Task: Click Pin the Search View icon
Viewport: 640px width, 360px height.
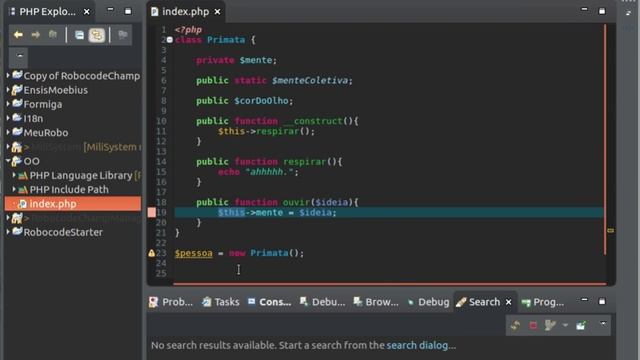Action: click(581, 325)
